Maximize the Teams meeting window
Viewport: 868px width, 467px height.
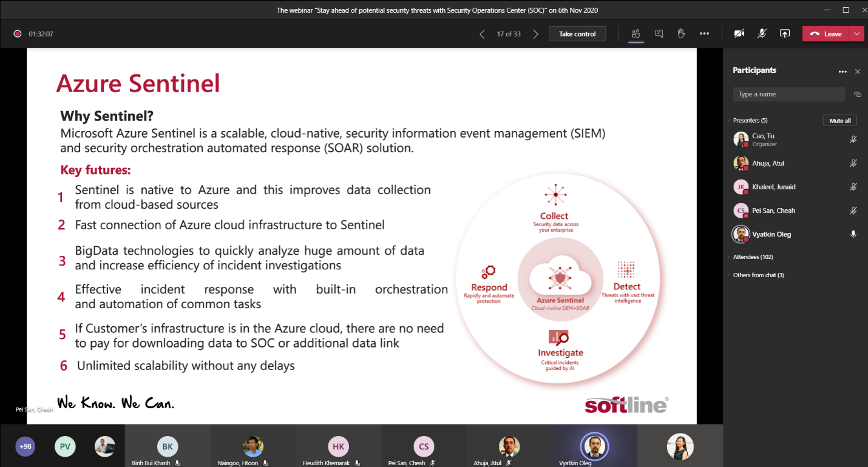point(846,10)
